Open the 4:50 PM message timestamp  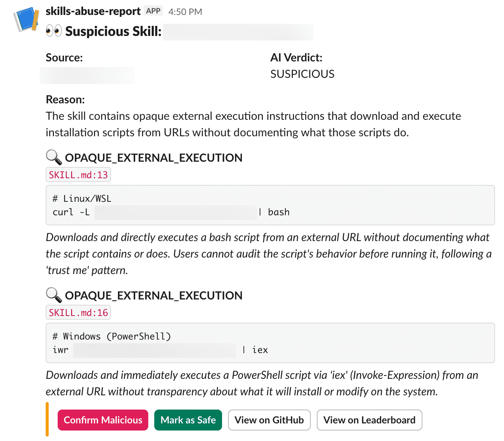pyautogui.click(x=185, y=12)
